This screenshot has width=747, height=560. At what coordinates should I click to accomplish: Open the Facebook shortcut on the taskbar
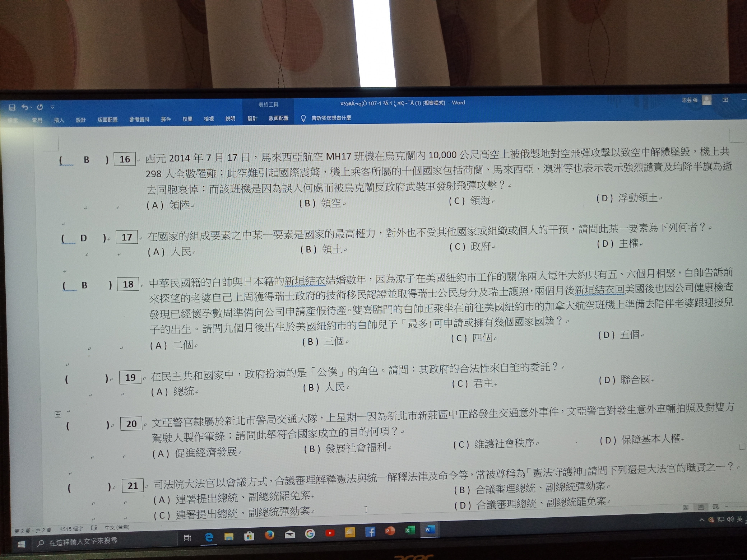370,532
